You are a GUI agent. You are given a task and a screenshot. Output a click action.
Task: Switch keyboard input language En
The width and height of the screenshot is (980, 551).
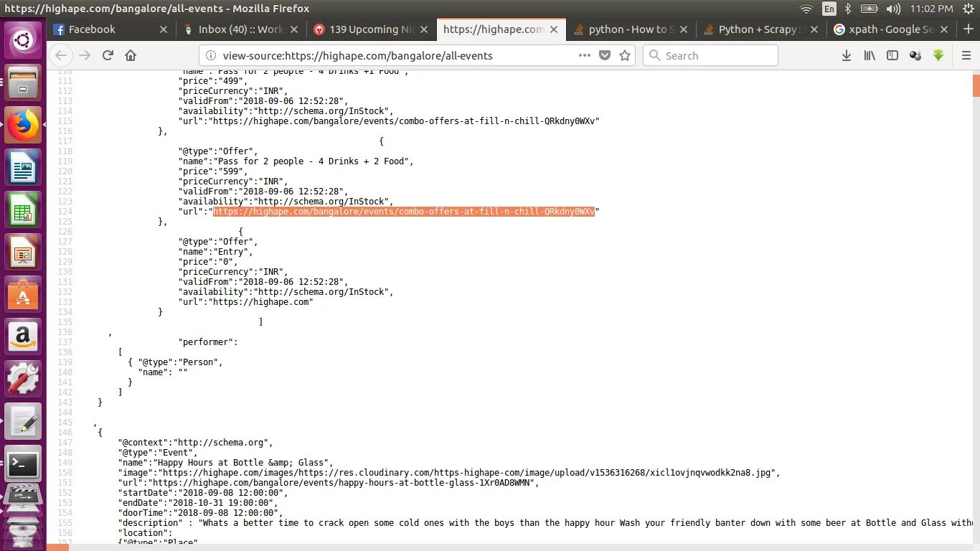click(829, 9)
